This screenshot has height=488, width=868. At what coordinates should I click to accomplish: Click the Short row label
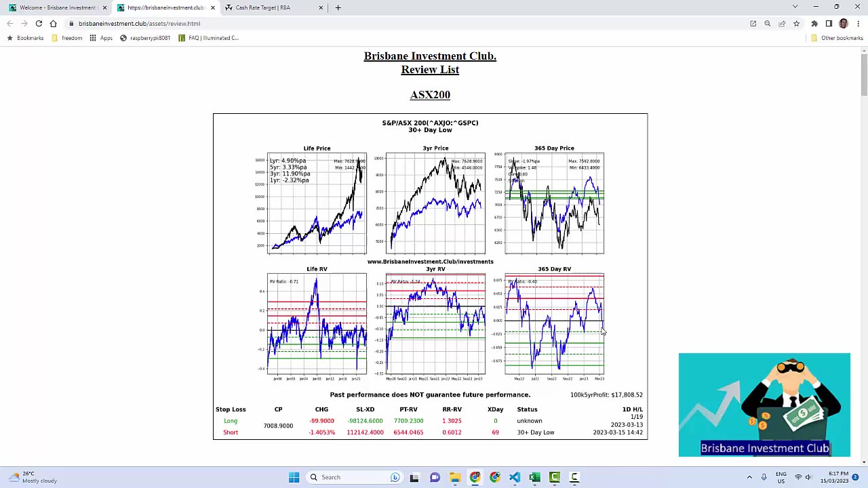click(x=231, y=432)
